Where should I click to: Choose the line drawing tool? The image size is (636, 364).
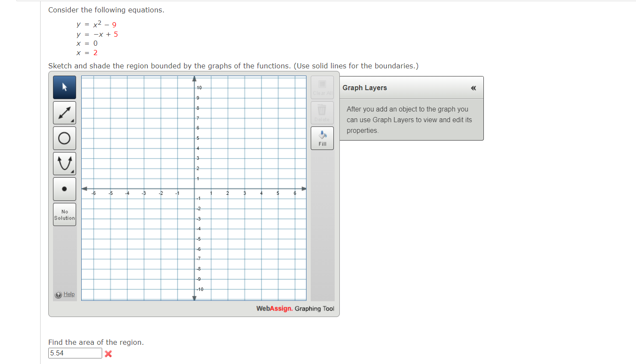[64, 112]
